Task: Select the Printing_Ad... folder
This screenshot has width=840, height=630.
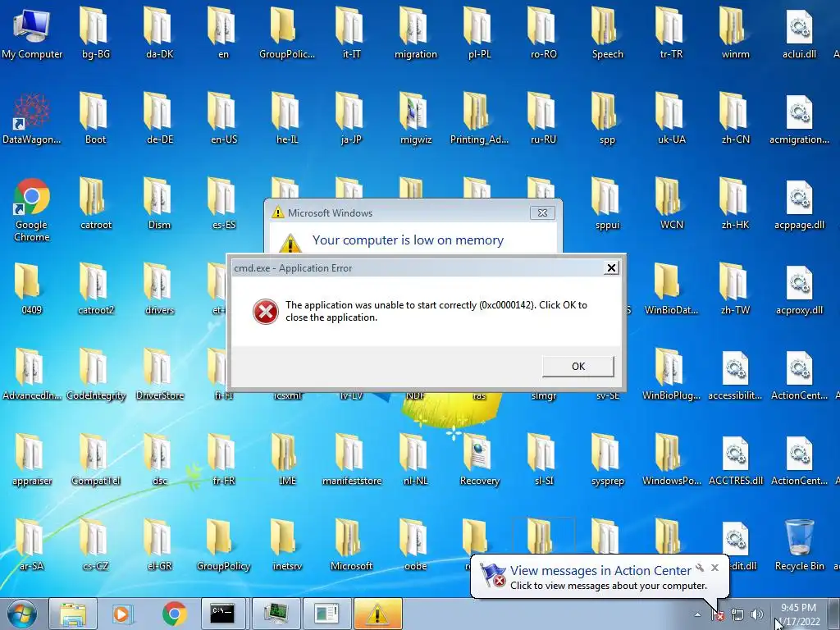Action: (x=479, y=119)
